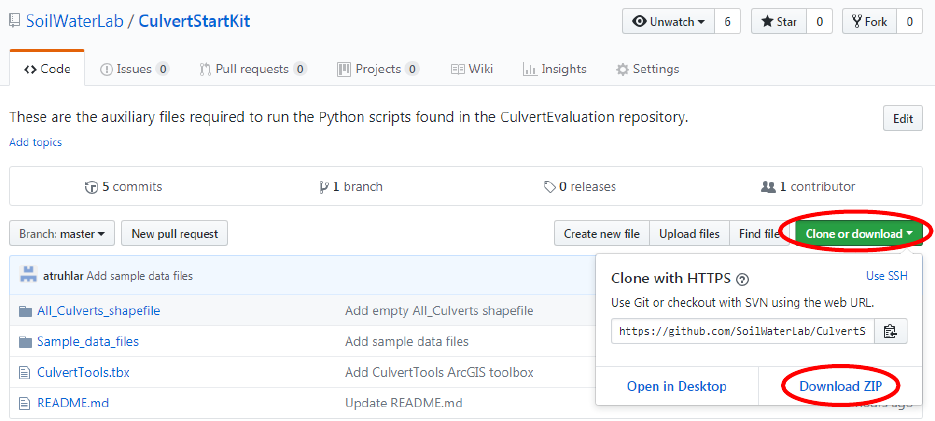Open the README.md file
The image size is (935, 421).
[73, 403]
